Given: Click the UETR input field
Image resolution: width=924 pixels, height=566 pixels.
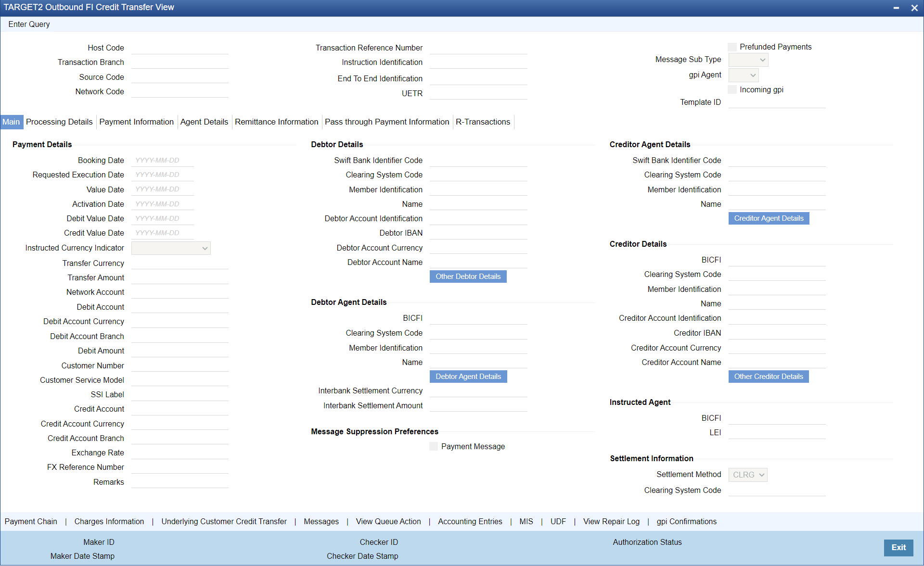Looking at the screenshot, I should [478, 94].
